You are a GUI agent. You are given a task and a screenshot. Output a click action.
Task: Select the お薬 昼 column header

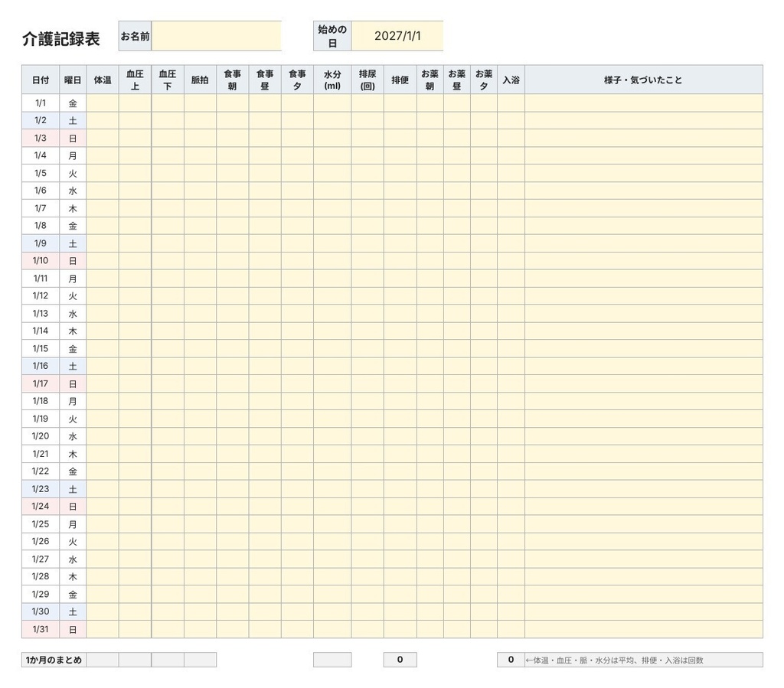457,80
